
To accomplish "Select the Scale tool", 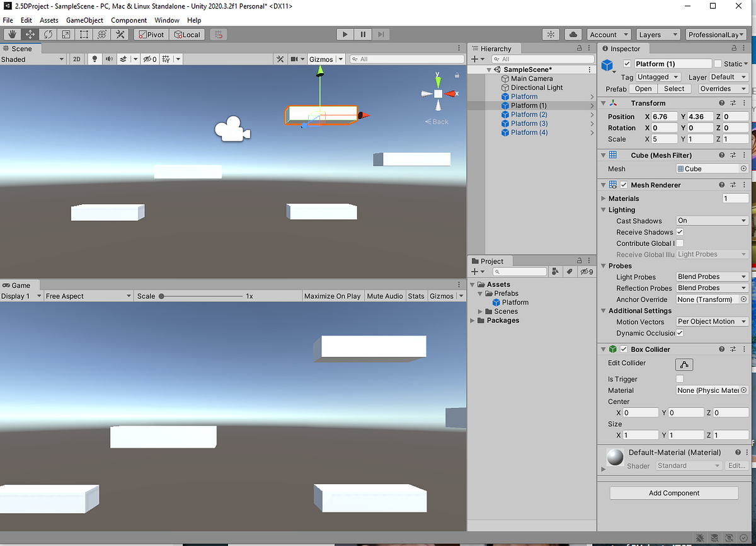I will pos(66,34).
